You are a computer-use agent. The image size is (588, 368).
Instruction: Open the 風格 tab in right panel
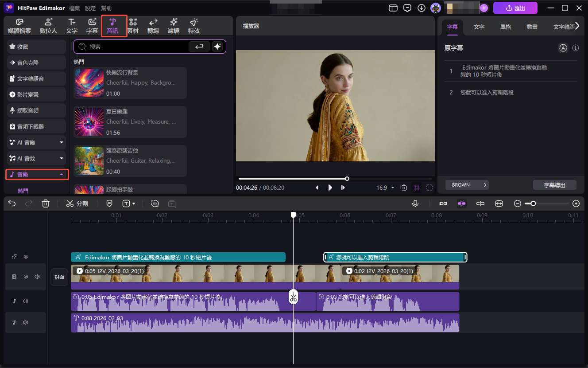pos(505,27)
